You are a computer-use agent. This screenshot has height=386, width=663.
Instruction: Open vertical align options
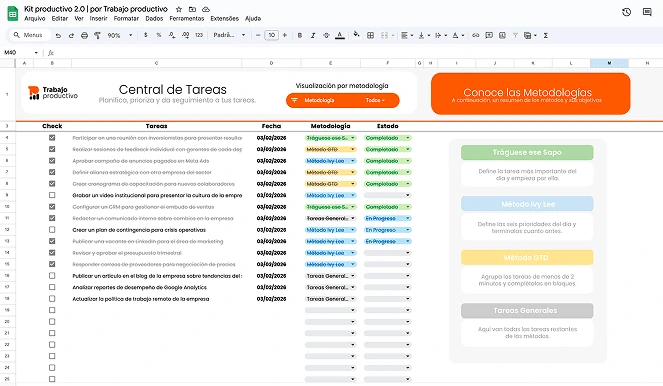point(424,36)
